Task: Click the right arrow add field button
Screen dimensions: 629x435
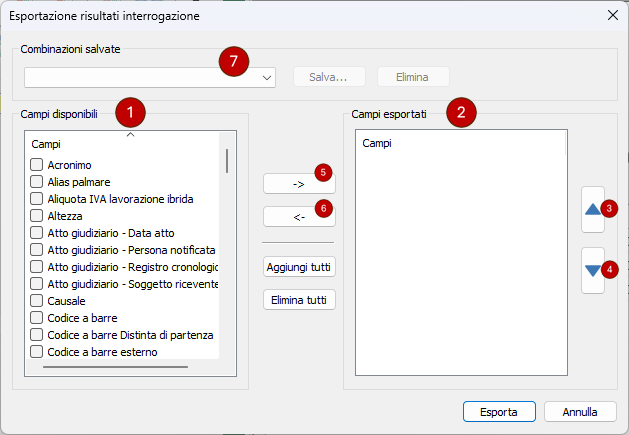Action: click(x=298, y=184)
